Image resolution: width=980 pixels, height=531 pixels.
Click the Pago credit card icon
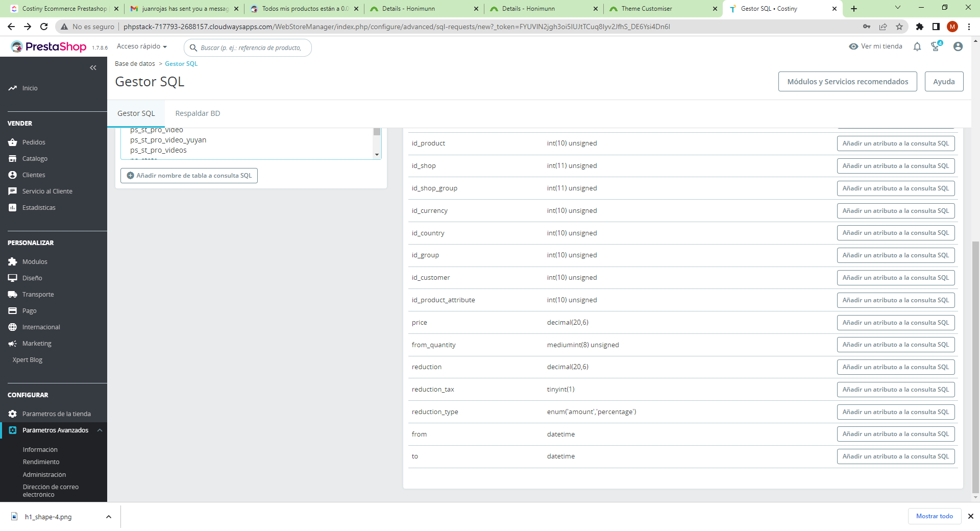(x=12, y=311)
